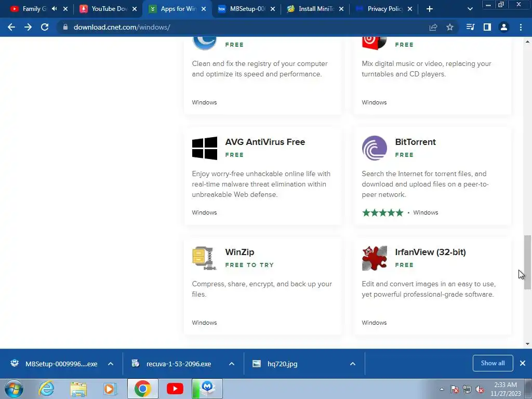Viewport: 532px width, 399px height.
Task: Click the blue registry cleaner app icon
Action: [205, 44]
